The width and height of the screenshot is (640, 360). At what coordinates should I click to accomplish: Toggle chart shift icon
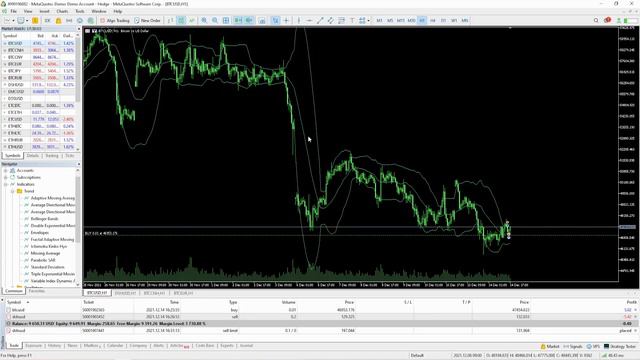click(249, 20)
